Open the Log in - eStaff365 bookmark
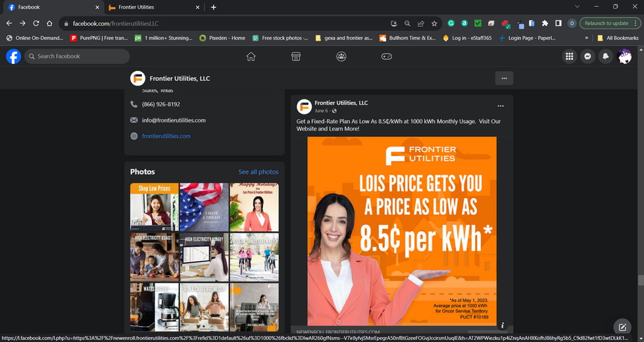 [467, 37]
